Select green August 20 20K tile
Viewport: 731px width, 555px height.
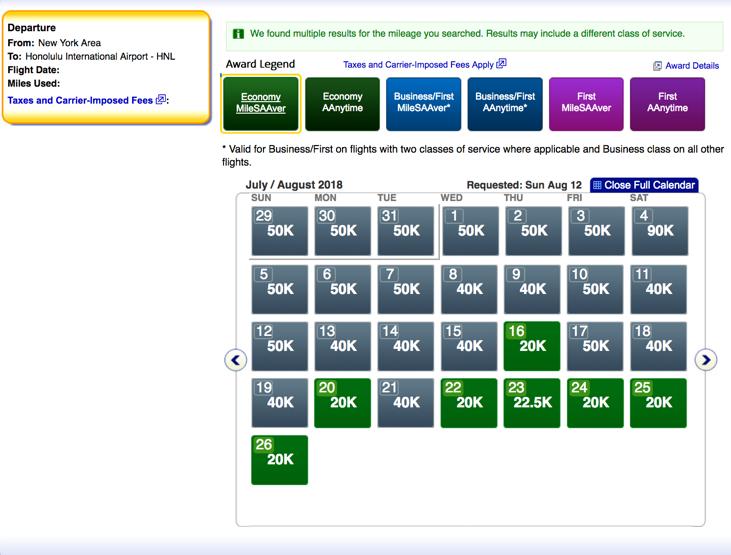[343, 403]
